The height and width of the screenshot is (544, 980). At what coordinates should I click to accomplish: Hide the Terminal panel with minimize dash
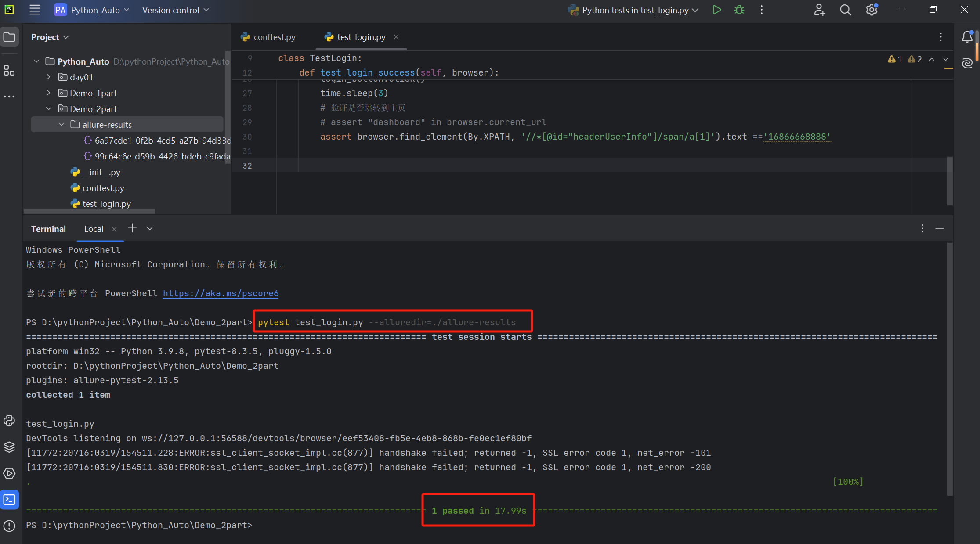pyautogui.click(x=940, y=228)
